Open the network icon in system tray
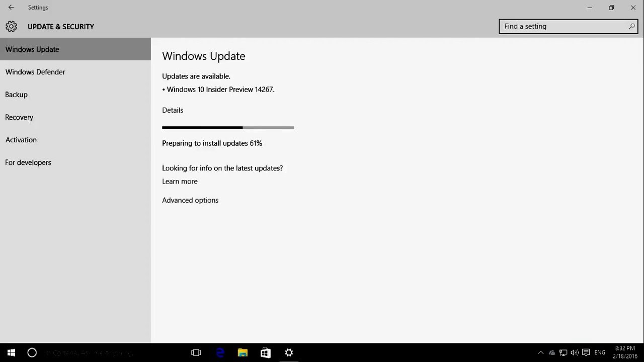This screenshot has height=362, width=644. pos(563,352)
